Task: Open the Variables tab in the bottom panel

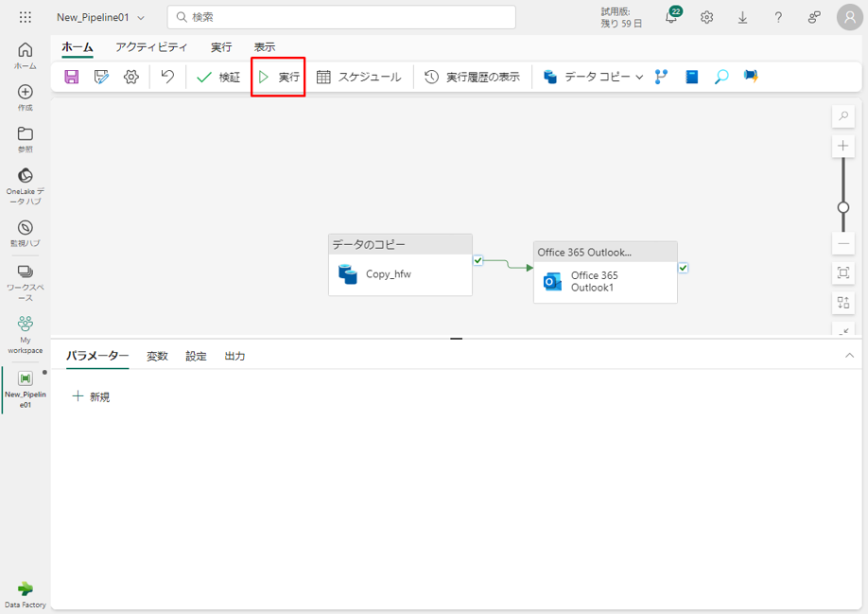Action: tap(157, 356)
